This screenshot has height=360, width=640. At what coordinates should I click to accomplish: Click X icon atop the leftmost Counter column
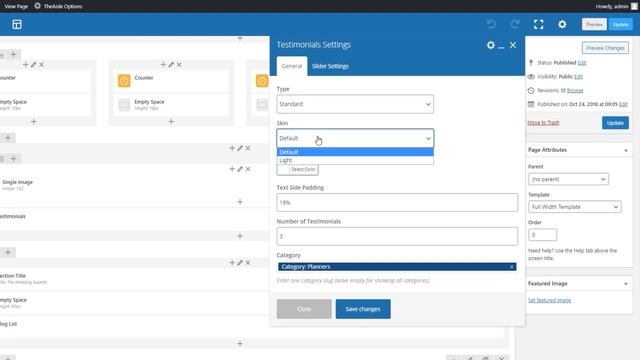[41, 64]
